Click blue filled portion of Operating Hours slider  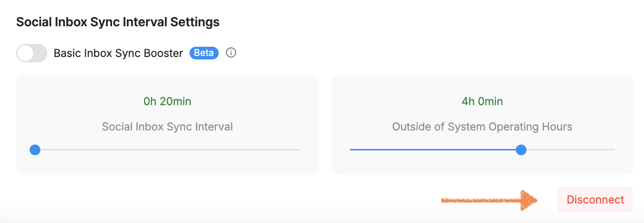[434, 150]
